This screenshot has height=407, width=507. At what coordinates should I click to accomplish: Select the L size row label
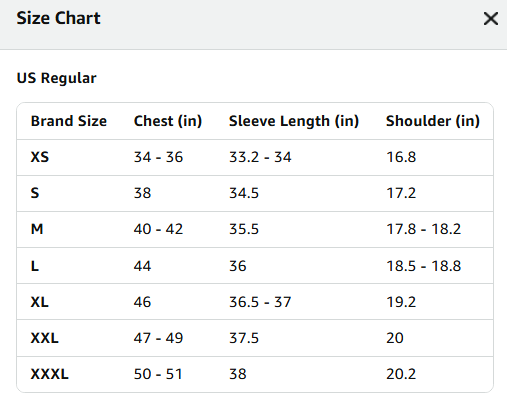click(x=35, y=266)
